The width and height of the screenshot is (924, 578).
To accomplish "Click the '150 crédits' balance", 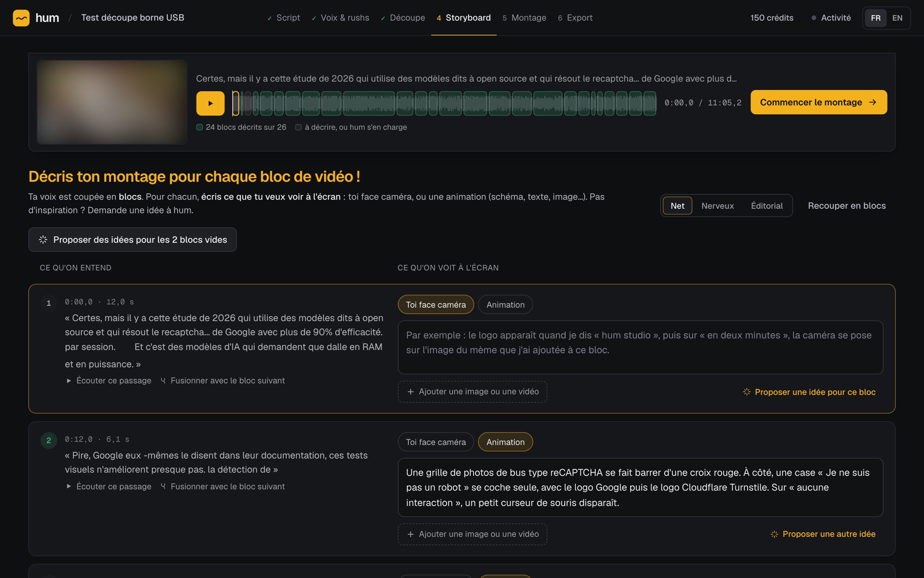I will coord(772,18).
